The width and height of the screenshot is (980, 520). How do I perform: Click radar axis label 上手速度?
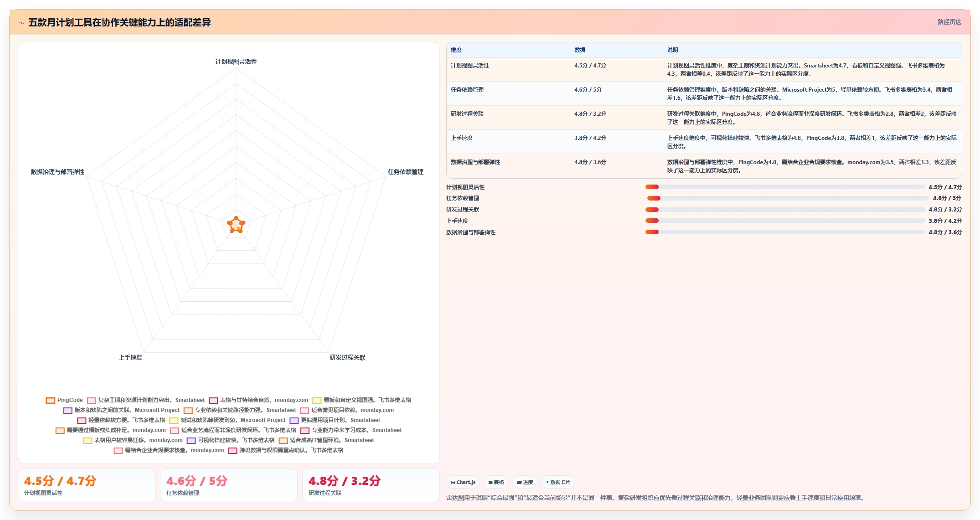coord(131,357)
